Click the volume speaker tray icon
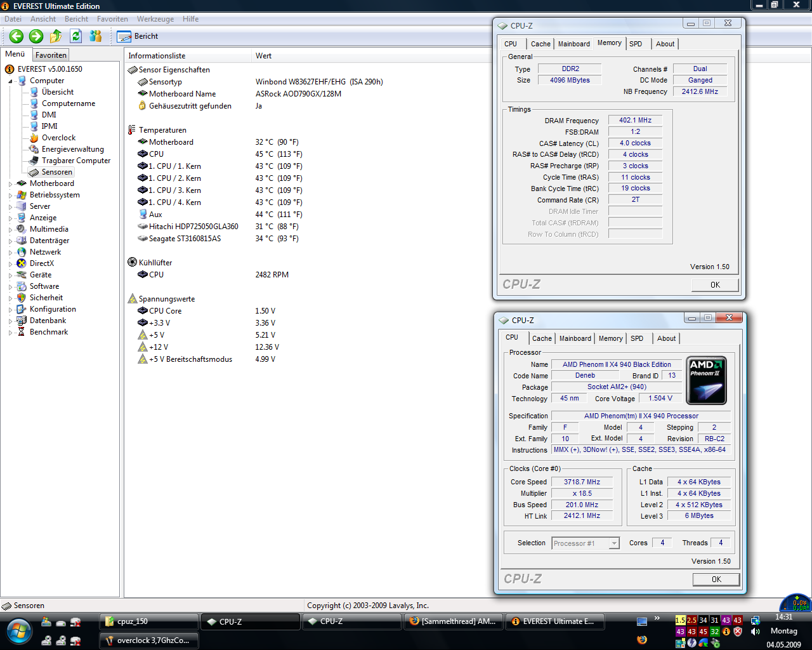812x650 pixels. click(x=755, y=632)
